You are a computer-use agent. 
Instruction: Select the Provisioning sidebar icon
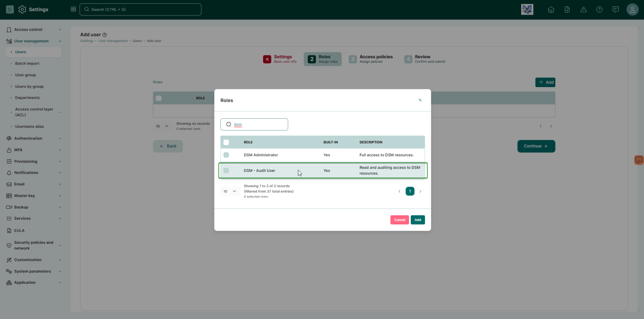point(9,161)
